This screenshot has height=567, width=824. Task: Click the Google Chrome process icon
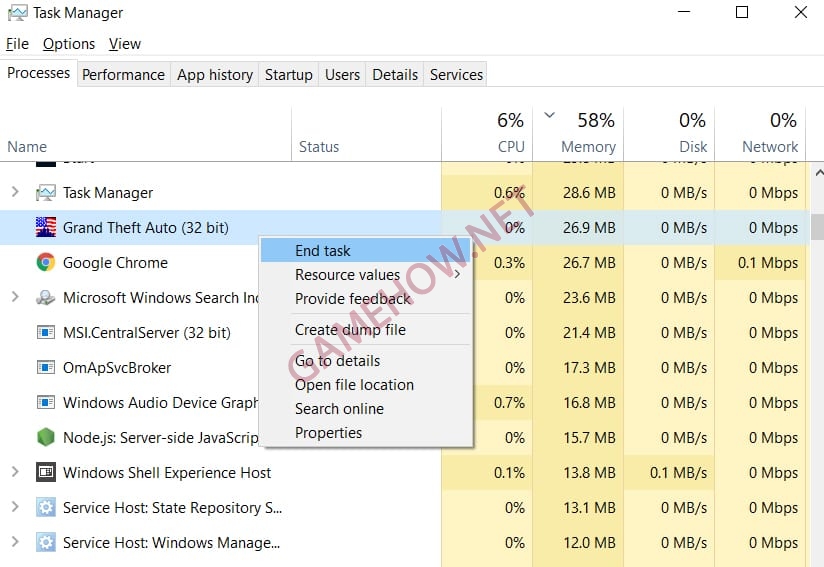coord(45,263)
